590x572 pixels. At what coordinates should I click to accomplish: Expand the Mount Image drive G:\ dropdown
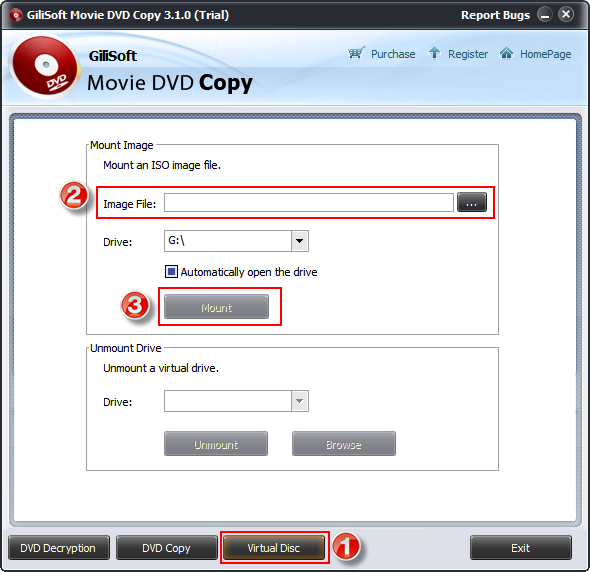click(x=300, y=241)
